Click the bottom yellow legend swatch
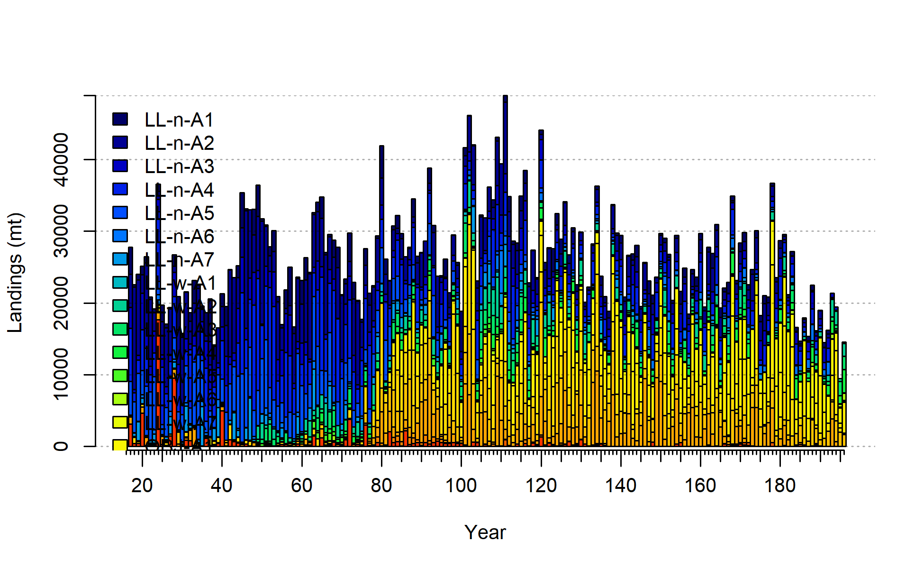 click(120, 445)
